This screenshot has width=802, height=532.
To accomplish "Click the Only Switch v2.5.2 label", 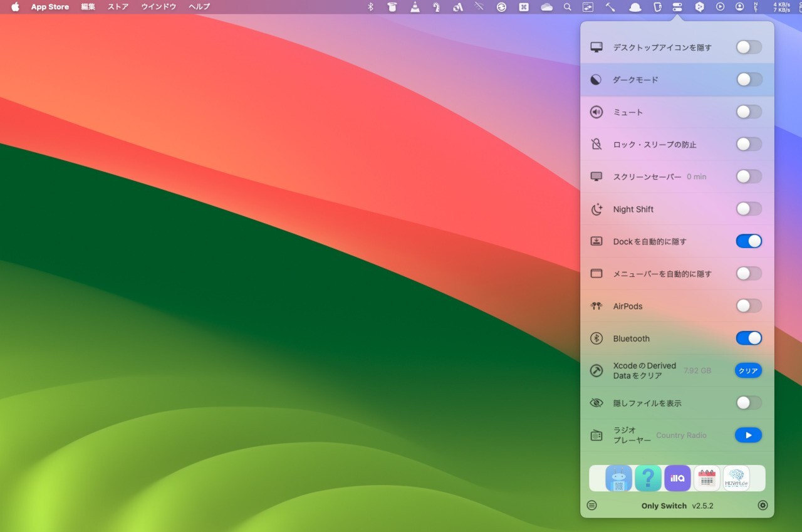I will pos(677,506).
